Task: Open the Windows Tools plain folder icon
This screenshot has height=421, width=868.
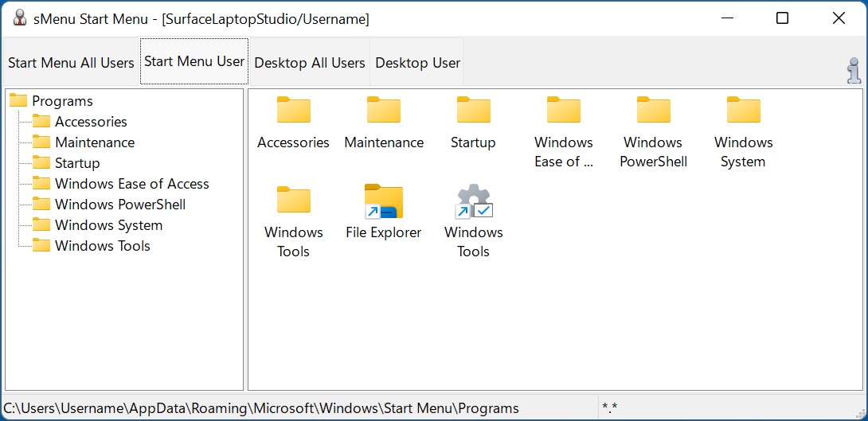Action: (x=293, y=200)
